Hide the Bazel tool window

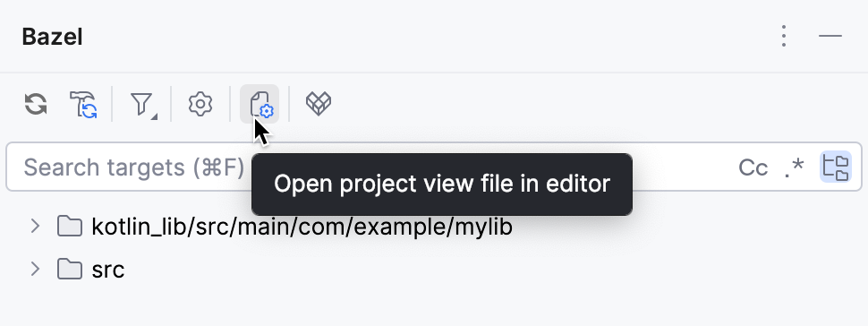coord(830,36)
